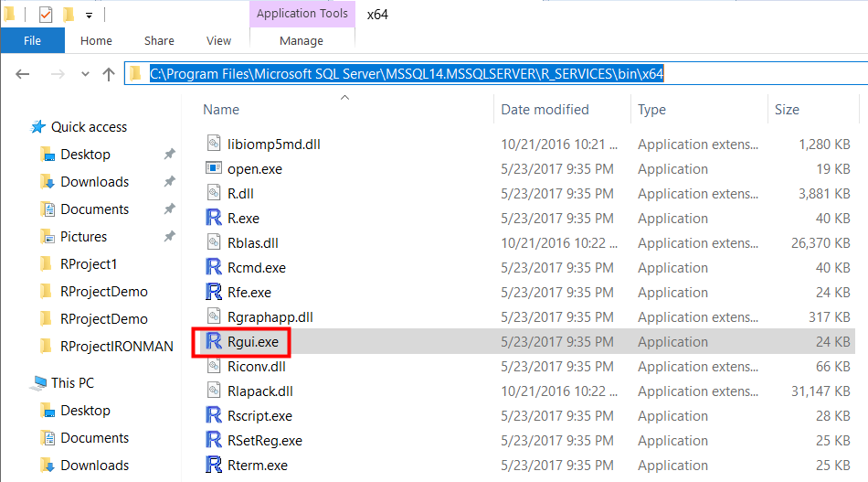Sort by the Type column header
This screenshot has width=868, height=482.
[651, 110]
